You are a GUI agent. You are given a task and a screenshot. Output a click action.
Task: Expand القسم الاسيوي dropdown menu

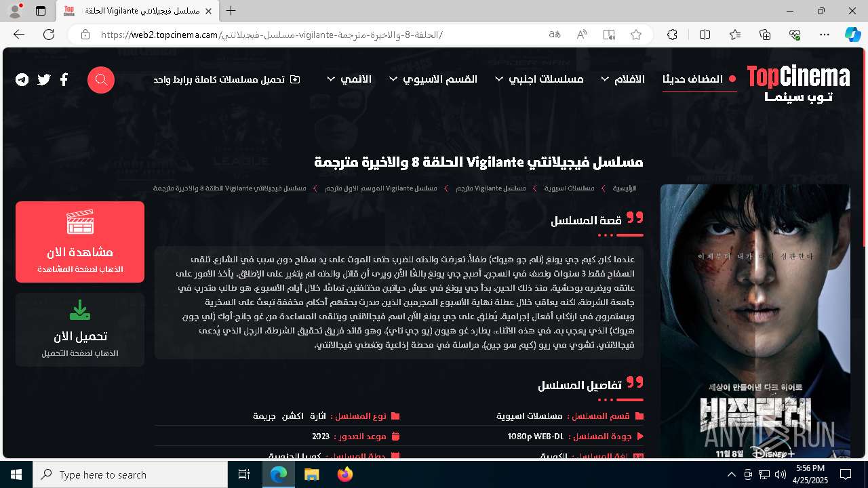coord(433,79)
